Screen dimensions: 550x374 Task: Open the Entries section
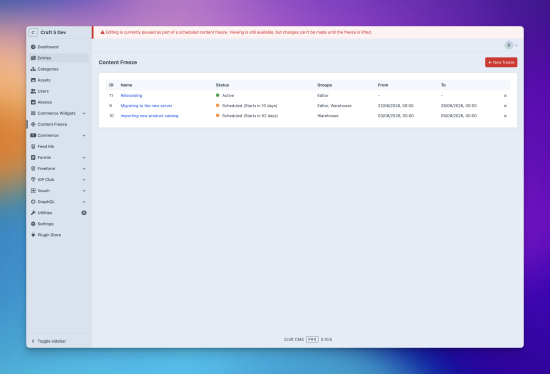click(x=59, y=58)
